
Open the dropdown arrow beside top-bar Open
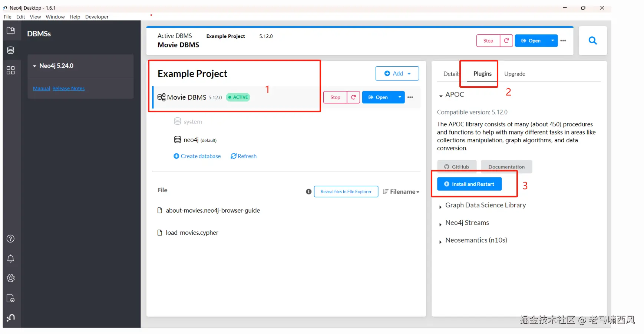pyautogui.click(x=552, y=41)
